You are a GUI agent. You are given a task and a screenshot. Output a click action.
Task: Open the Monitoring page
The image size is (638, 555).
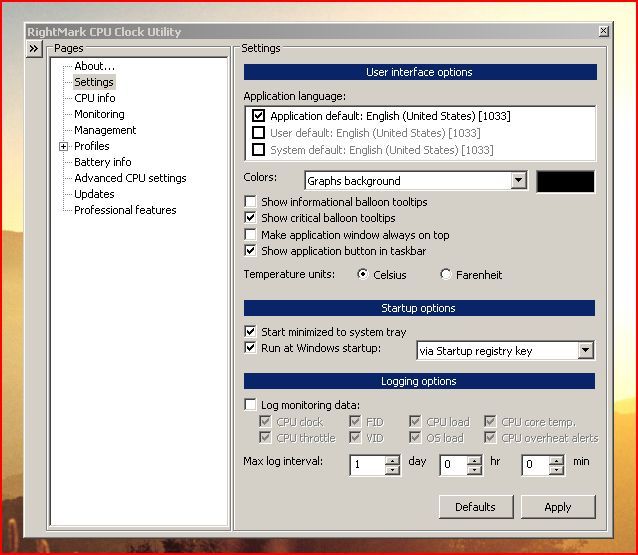99,114
